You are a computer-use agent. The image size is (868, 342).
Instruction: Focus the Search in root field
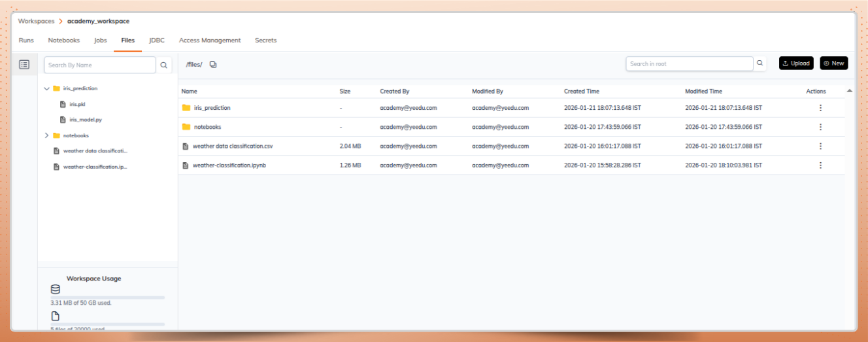[x=690, y=63]
